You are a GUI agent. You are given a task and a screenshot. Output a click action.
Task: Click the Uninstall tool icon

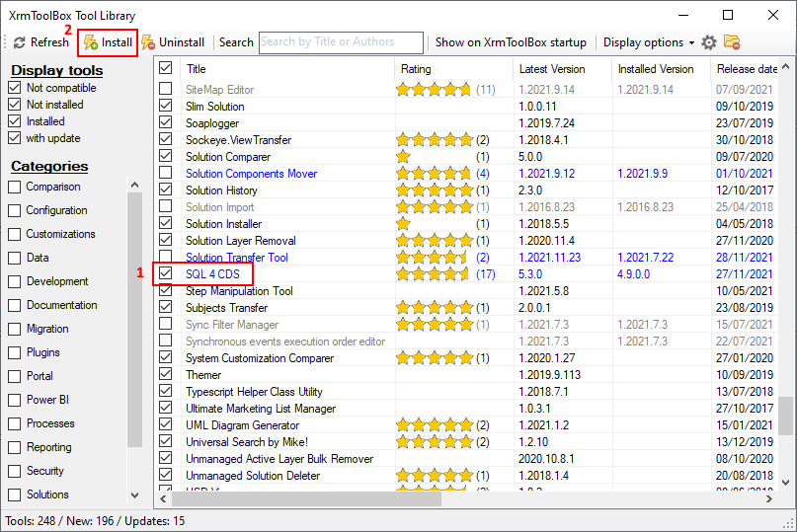point(148,42)
